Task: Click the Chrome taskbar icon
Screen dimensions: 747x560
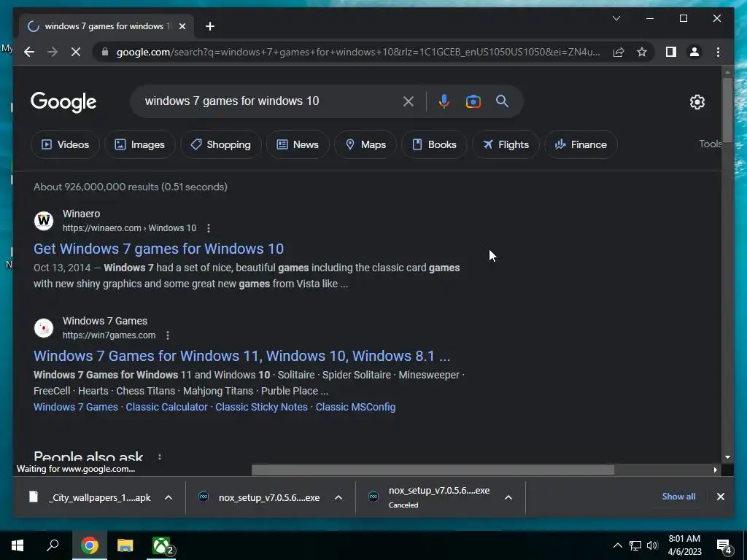Action: [x=90, y=545]
